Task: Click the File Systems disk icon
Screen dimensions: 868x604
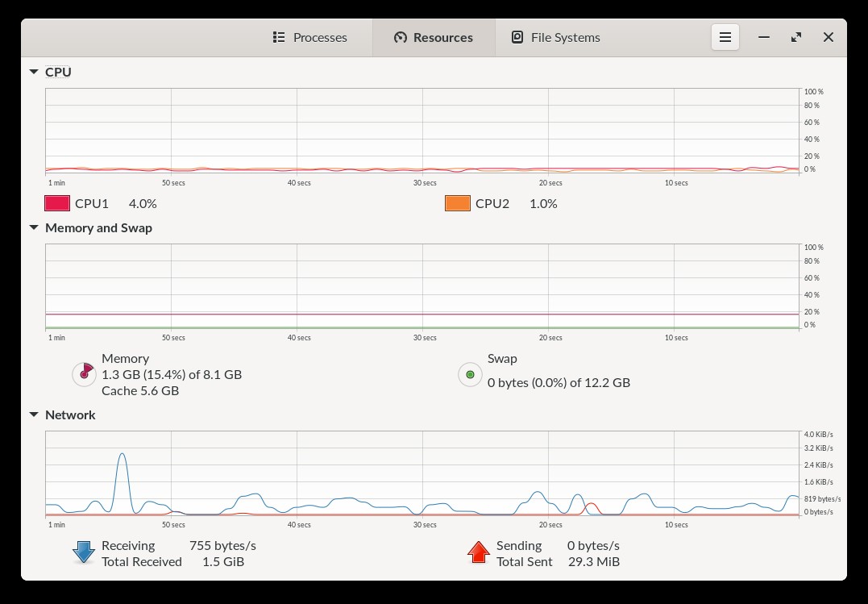Action: coord(517,37)
